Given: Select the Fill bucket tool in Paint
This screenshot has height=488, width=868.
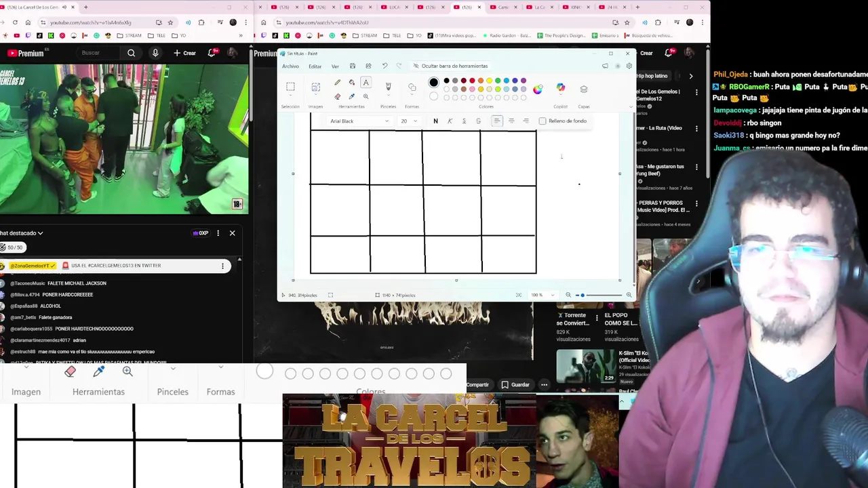Looking at the screenshot, I should point(351,82).
